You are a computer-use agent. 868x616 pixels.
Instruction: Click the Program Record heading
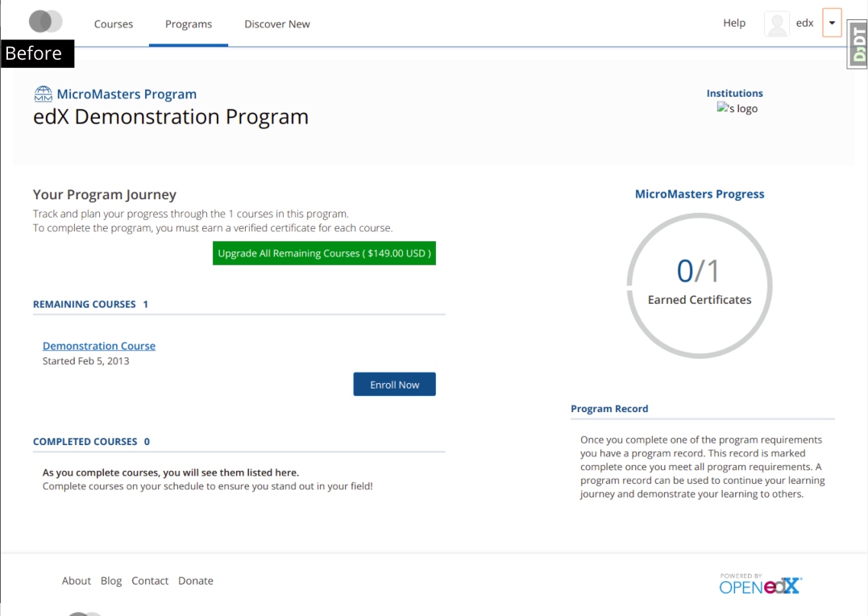coord(609,408)
